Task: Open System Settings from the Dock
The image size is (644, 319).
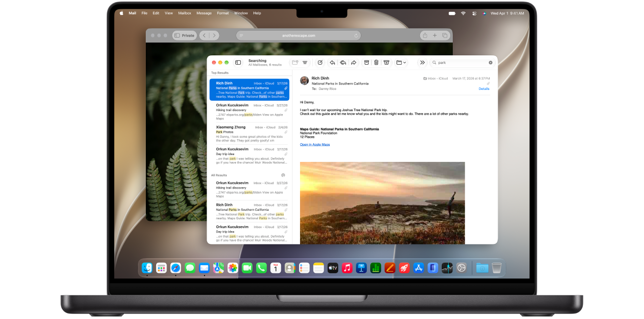Action: click(x=461, y=268)
